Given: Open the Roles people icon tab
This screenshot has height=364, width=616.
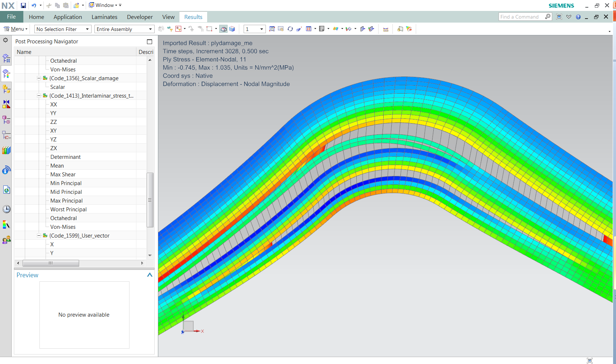Looking at the screenshot, I should click(6, 240).
